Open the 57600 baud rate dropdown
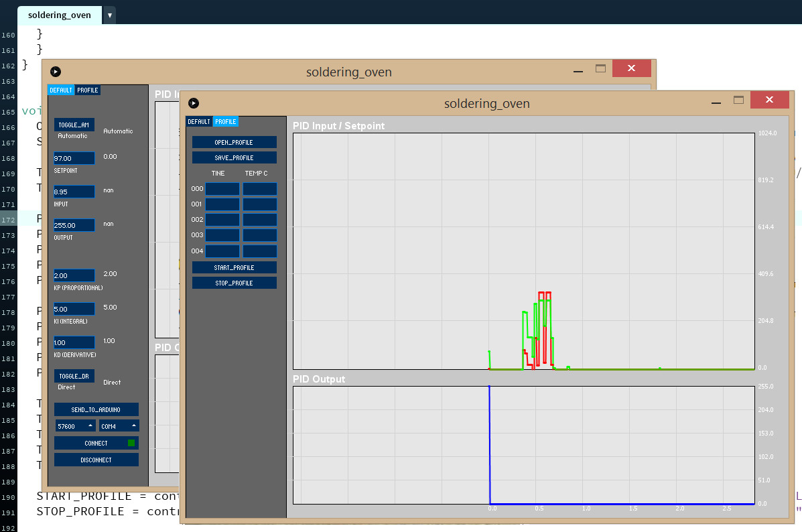Screen dimensions: 802x532 [x=75, y=426]
